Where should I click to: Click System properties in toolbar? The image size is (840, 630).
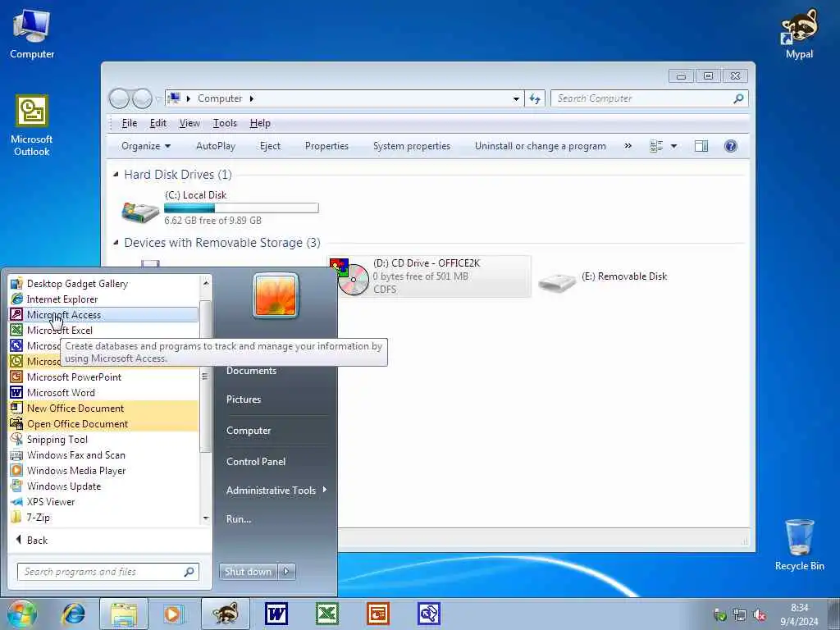pyautogui.click(x=412, y=146)
